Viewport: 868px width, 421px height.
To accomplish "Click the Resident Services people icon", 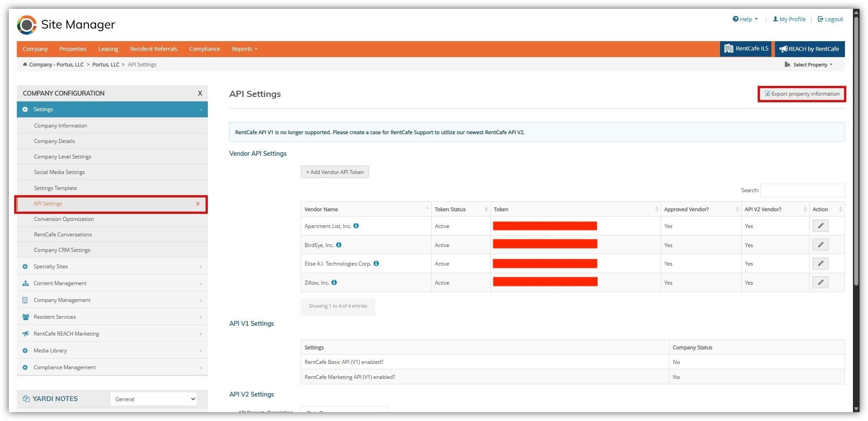I will click(25, 317).
